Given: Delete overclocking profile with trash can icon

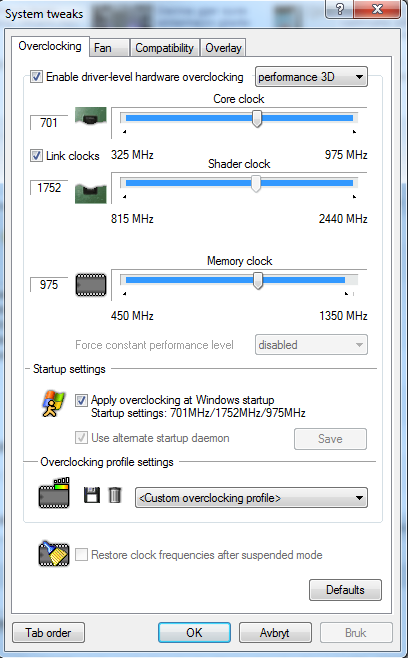Looking at the screenshot, I should click(115, 495).
